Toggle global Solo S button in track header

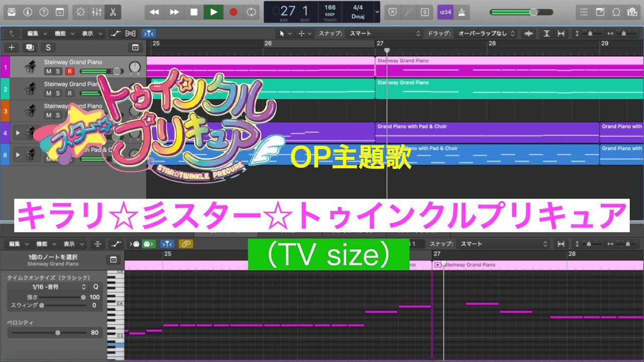pos(48,48)
